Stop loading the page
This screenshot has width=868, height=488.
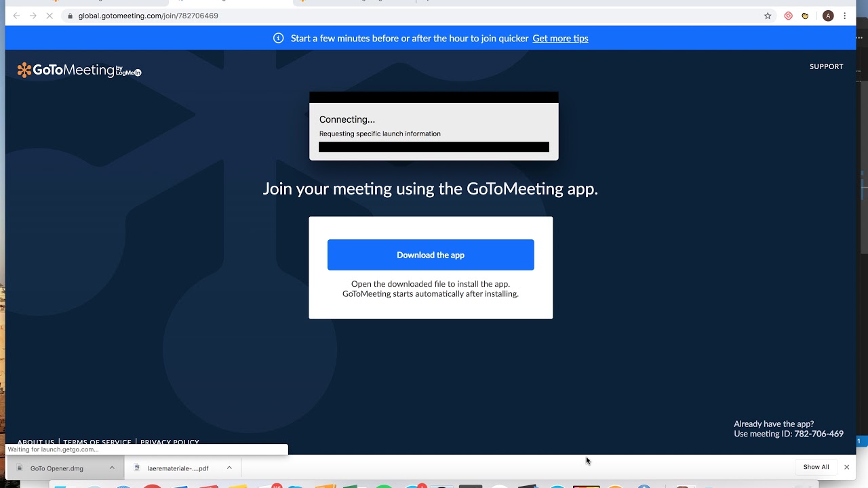(x=50, y=16)
